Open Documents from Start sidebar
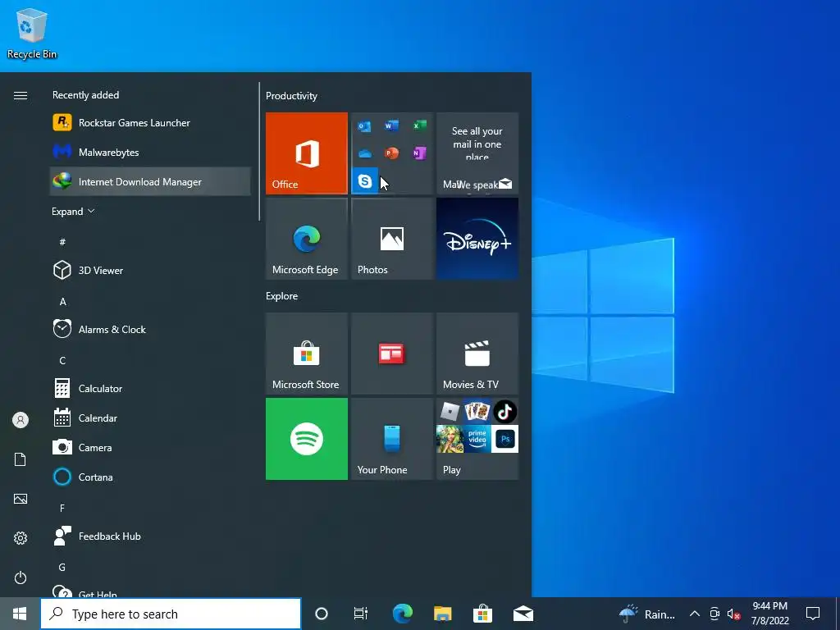This screenshot has height=630, width=840. coord(21,459)
